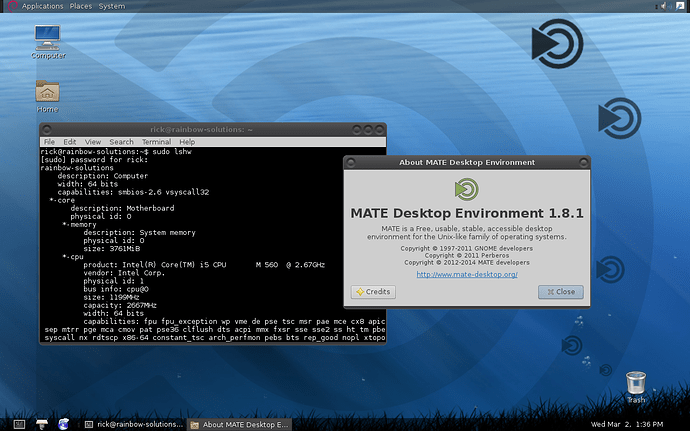Viewport: 690px width, 431px height.
Task: Open the terminal's Edit menu
Action: pyautogui.click(x=69, y=142)
